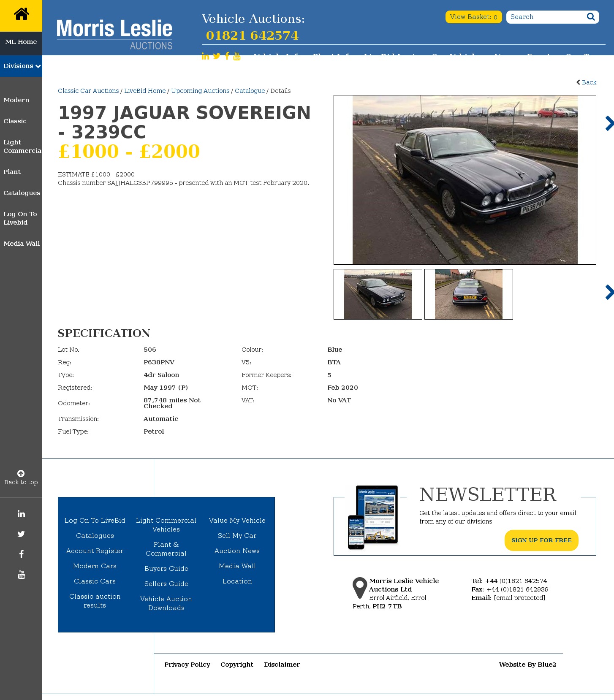Click SIGN UP FOR FREE button

click(x=541, y=540)
